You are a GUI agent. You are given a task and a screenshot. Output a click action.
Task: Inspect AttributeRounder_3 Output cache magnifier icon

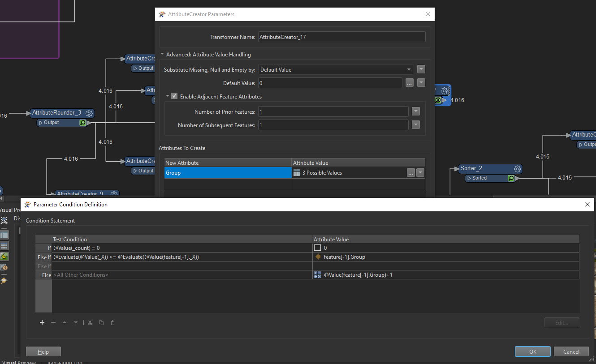[x=83, y=123]
